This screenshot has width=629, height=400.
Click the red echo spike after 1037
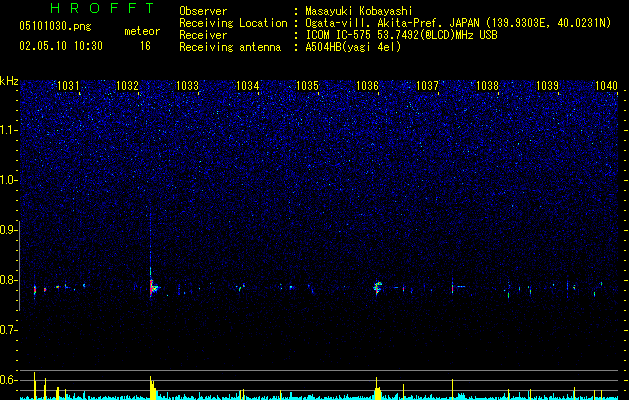[x=452, y=287]
